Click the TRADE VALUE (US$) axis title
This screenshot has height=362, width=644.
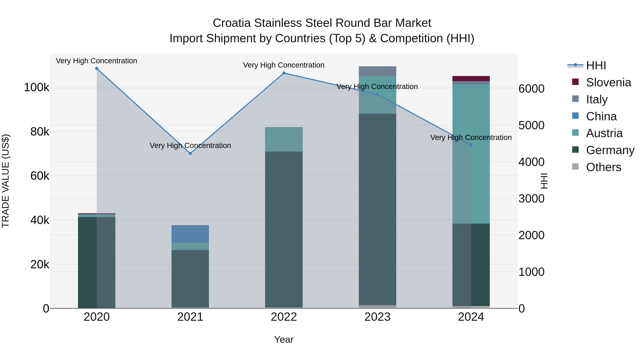(x=6, y=181)
